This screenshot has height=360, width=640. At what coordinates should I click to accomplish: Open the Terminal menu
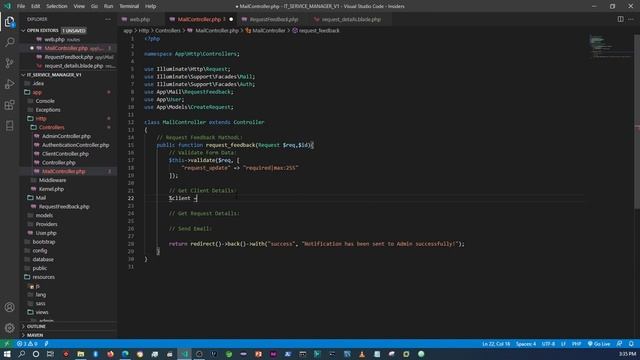point(129,6)
